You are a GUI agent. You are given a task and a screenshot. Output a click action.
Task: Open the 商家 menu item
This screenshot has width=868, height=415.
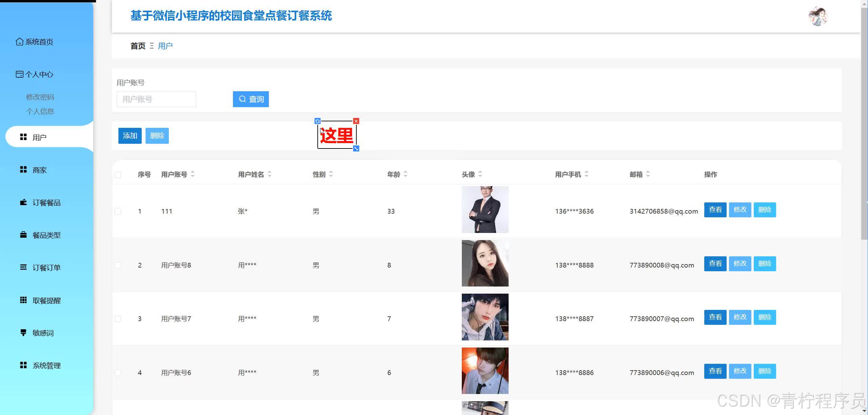coord(39,170)
